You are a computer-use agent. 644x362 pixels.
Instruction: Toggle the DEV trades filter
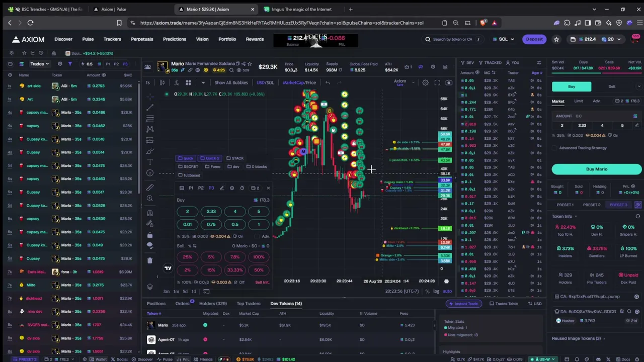click(467, 63)
